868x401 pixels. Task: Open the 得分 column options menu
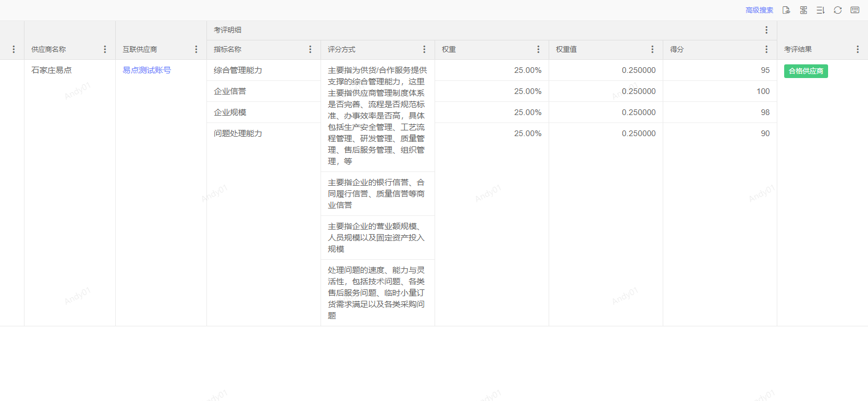[766, 50]
